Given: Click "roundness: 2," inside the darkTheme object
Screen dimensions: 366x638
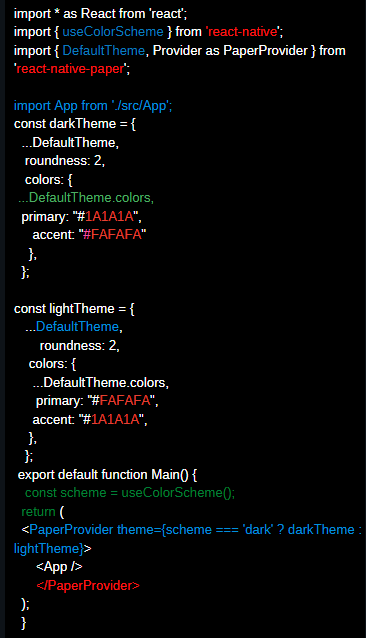Looking at the screenshot, I should click(65, 161).
